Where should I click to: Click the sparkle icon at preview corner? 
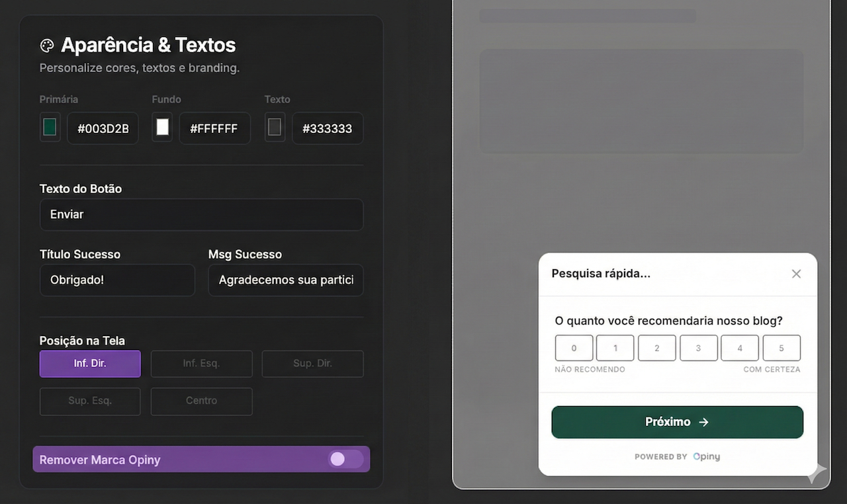[817, 472]
